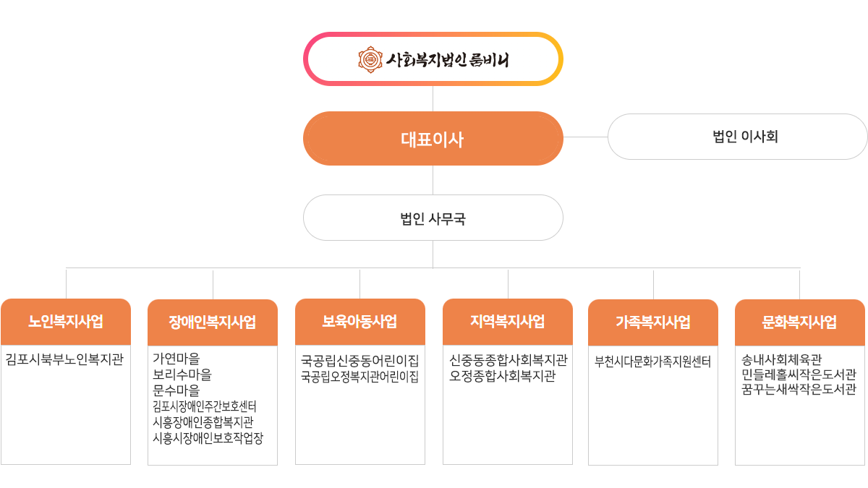Click the 보육아동사업 header
This screenshot has height=488, width=868.
click(359, 322)
